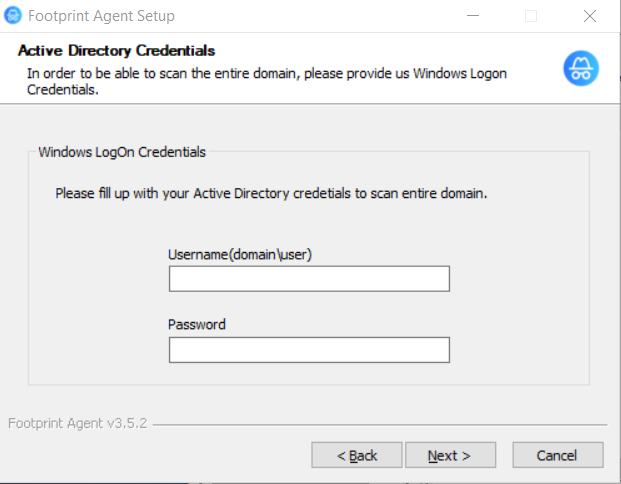Click the "Footprint Agent v3.5.2" version text
This screenshot has width=621, height=484.
(78, 423)
